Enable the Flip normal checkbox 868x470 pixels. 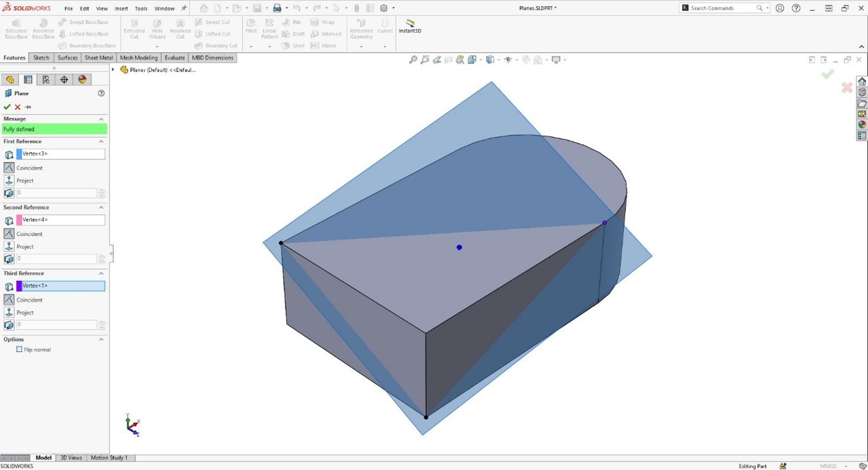pyautogui.click(x=19, y=349)
